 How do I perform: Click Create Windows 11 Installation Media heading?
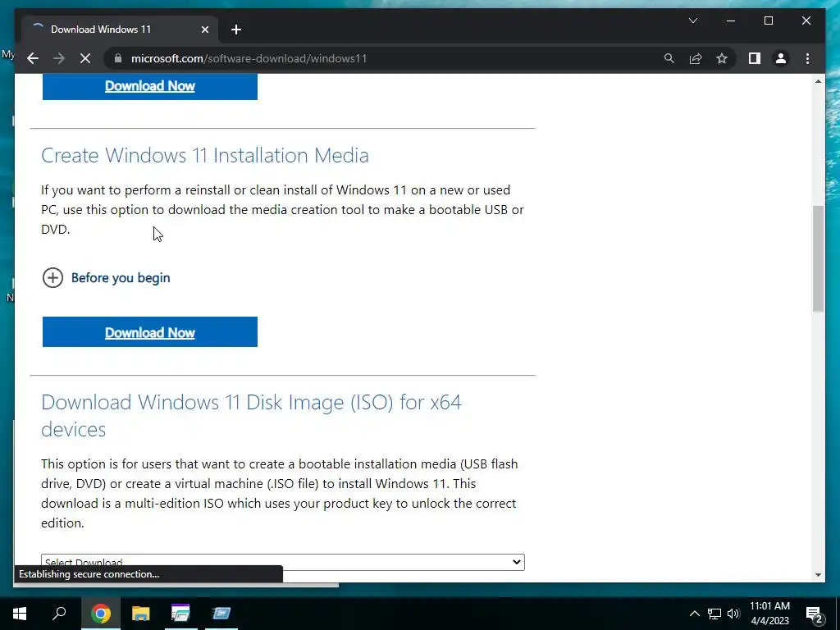click(x=204, y=155)
